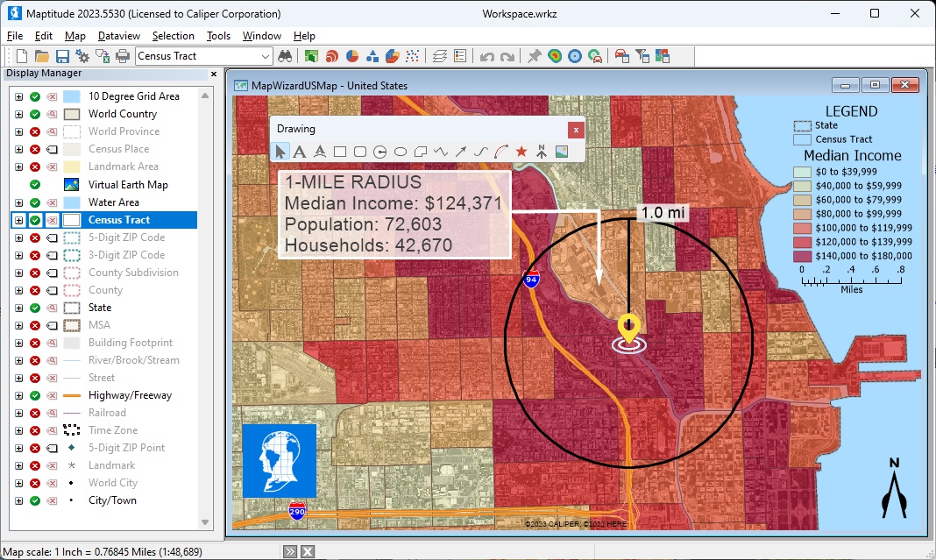The image size is (936, 560).
Task: Choose the red Star symbol tool
Action: point(521,152)
